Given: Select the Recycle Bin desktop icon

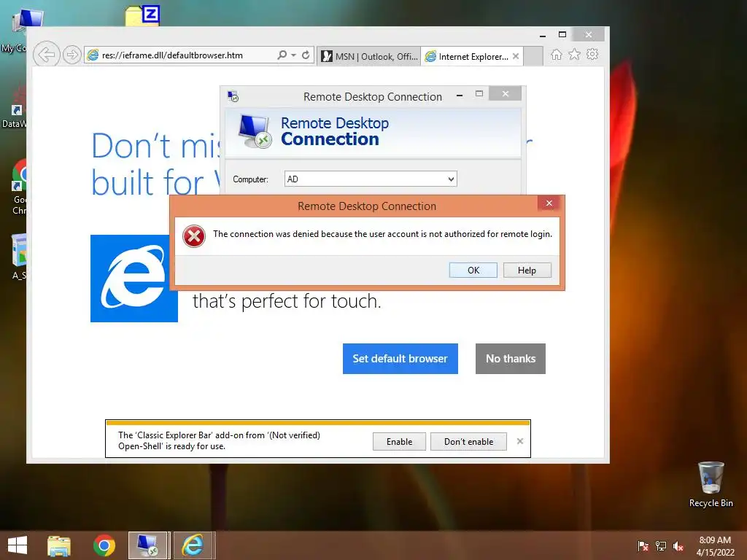Looking at the screenshot, I should [711, 485].
